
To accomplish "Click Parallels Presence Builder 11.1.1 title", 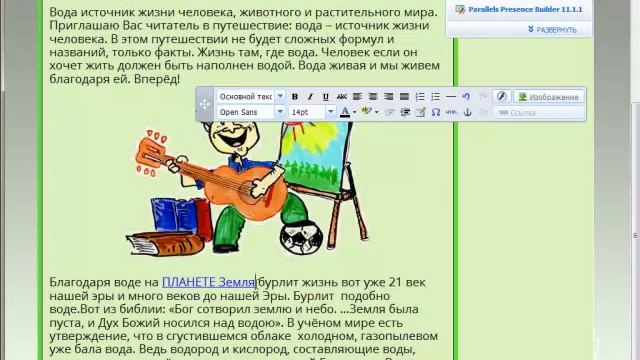I will (x=525, y=9).
